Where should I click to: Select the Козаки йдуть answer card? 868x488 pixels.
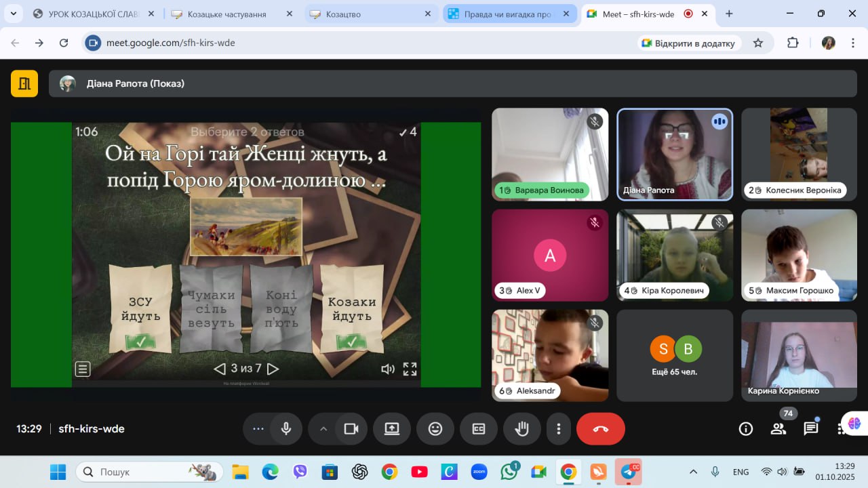(x=351, y=308)
